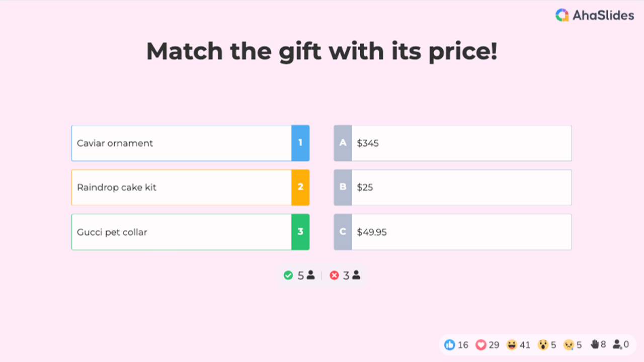Click the orange number 2 badge
This screenshot has width=644, height=362.
(300, 188)
